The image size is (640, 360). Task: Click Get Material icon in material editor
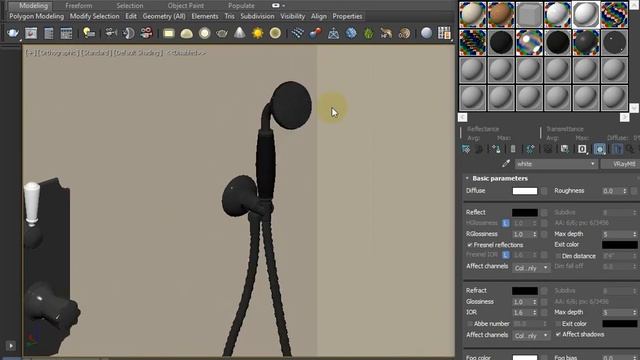(x=466, y=149)
